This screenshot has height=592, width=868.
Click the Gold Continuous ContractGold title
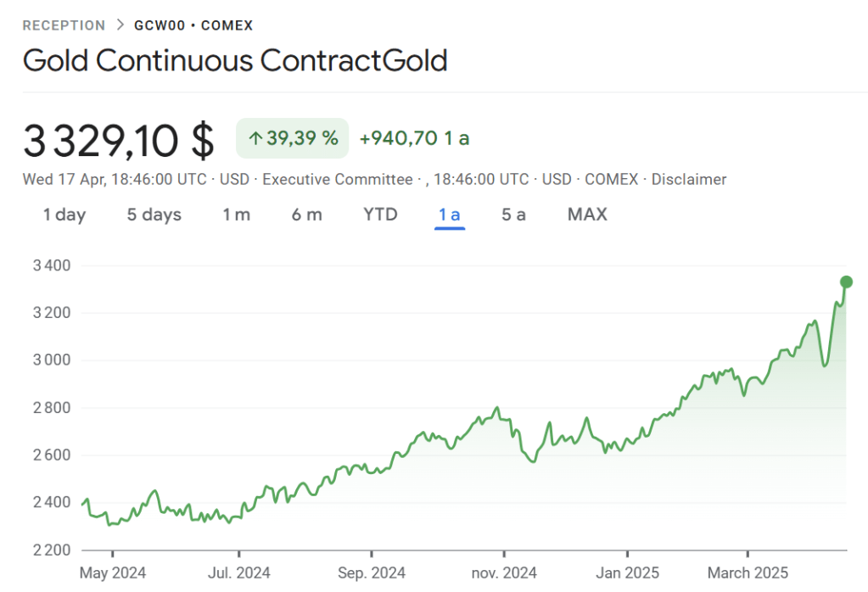pos(235,61)
